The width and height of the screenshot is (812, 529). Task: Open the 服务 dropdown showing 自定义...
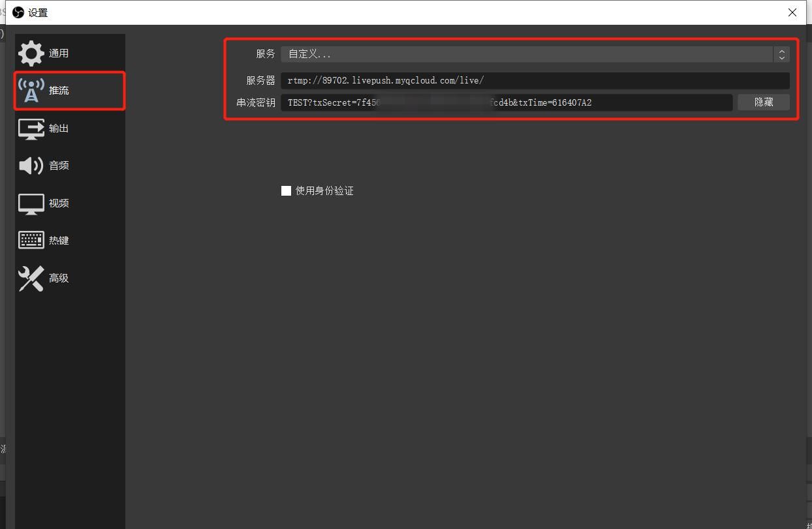click(535, 54)
